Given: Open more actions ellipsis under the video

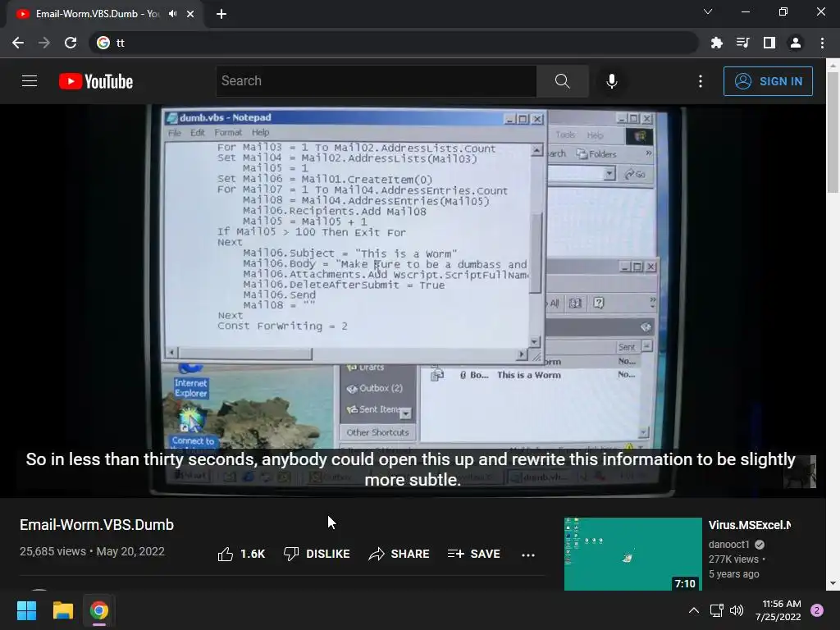Looking at the screenshot, I should click(528, 555).
